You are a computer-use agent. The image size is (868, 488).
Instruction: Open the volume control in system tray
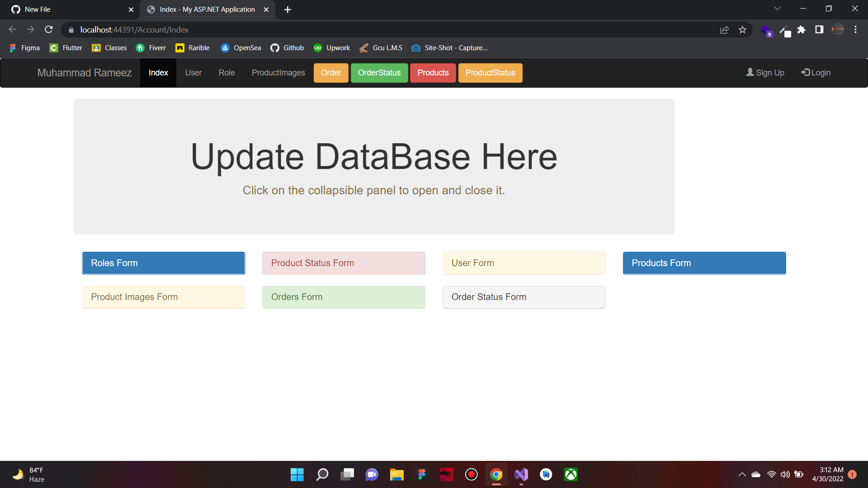785,474
